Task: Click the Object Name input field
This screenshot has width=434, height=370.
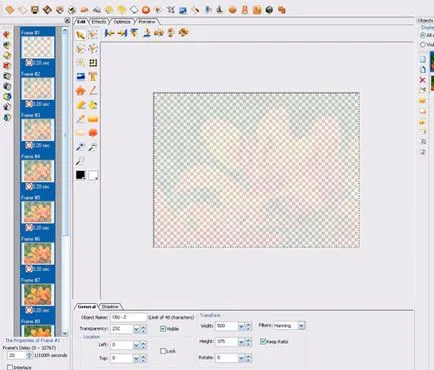Action: pos(128,317)
